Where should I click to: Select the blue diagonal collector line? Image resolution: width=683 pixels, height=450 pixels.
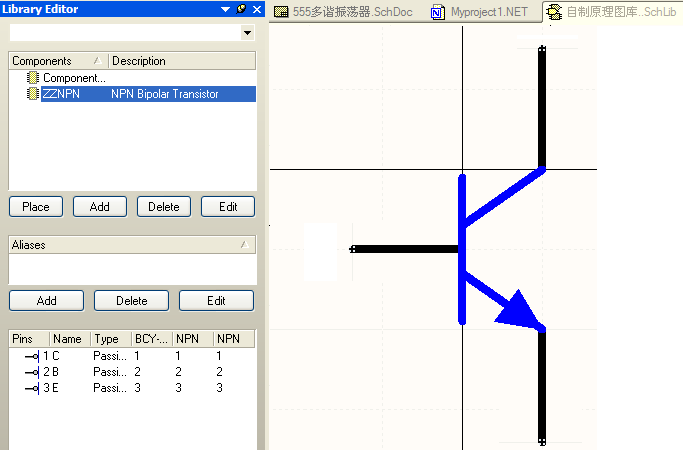pos(504,196)
